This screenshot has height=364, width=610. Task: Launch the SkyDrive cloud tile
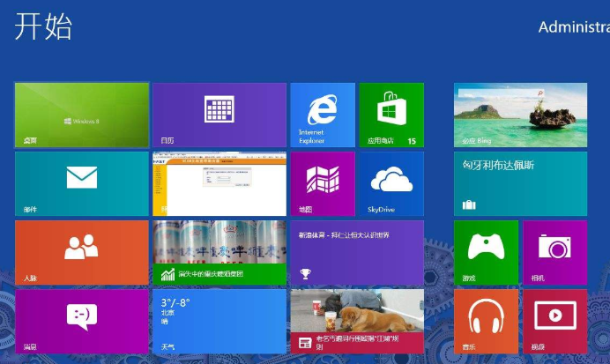391,183
